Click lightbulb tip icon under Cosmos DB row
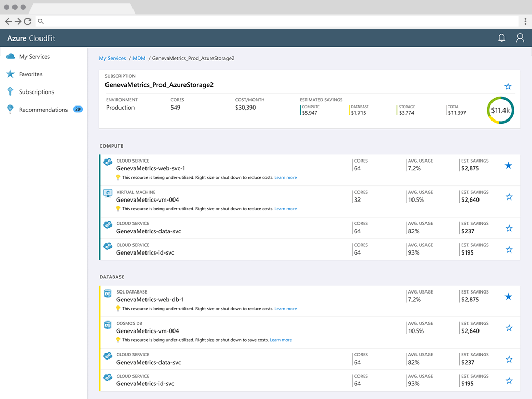 point(118,340)
